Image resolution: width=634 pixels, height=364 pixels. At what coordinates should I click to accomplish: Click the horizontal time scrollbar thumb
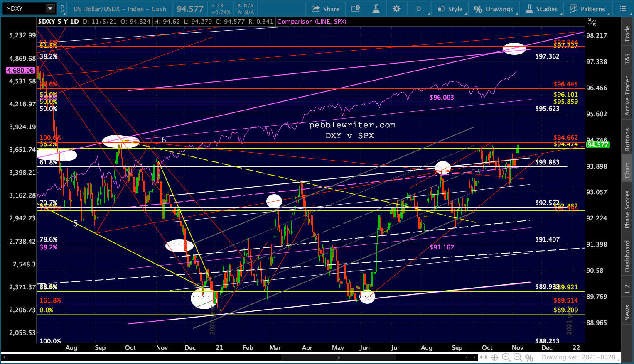point(338,357)
